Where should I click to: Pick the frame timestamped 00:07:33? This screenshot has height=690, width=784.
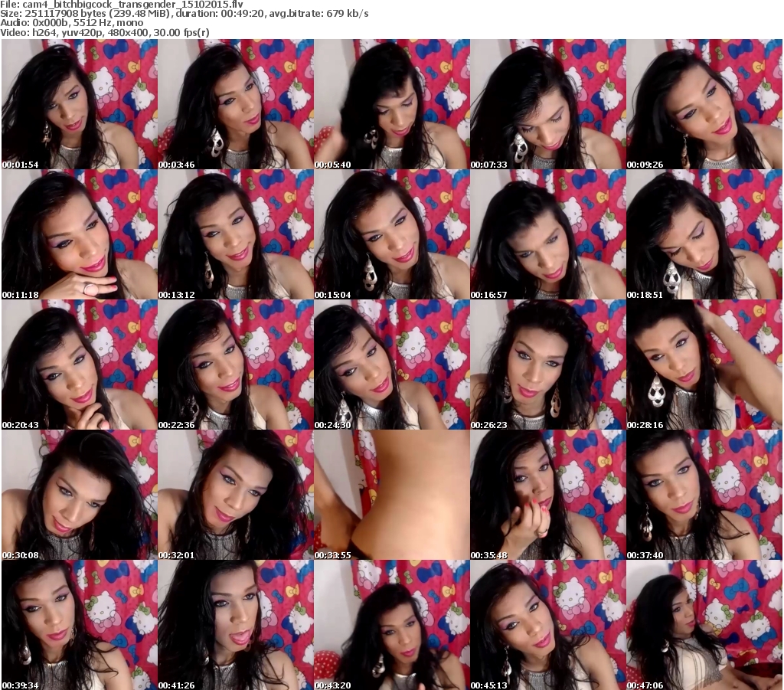point(548,104)
